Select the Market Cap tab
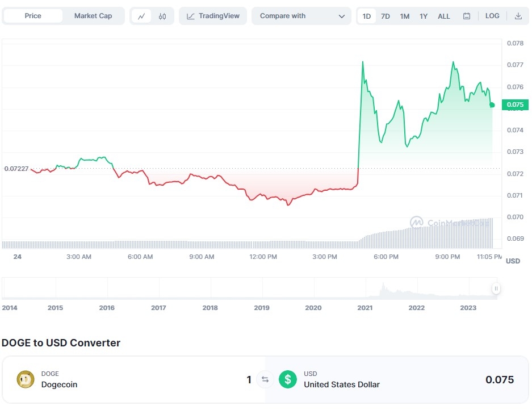 tap(93, 16)
